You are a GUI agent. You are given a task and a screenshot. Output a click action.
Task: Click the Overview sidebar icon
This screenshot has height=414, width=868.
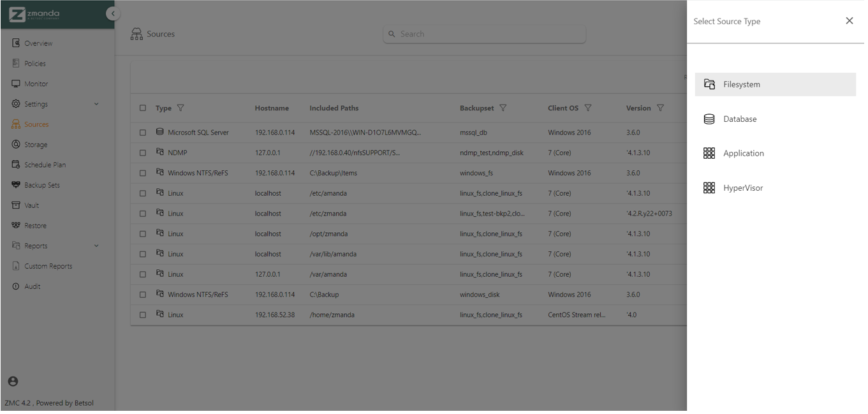pos(16,43)
